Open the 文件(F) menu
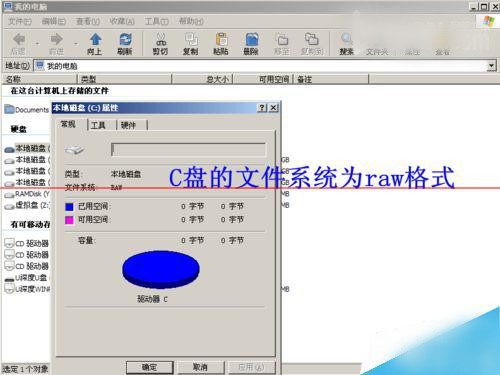500x375 pixels. click(x=20, y=22)
